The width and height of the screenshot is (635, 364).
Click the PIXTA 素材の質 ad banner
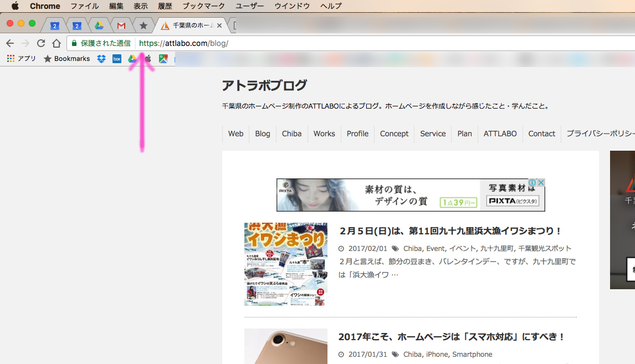click(x=411, y=195)
